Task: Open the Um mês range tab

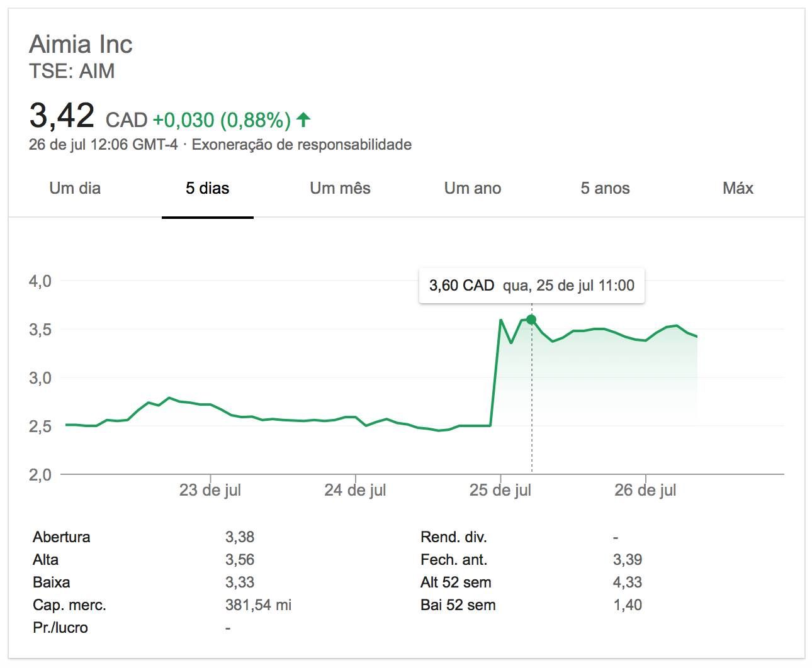Action: (340, 188)
